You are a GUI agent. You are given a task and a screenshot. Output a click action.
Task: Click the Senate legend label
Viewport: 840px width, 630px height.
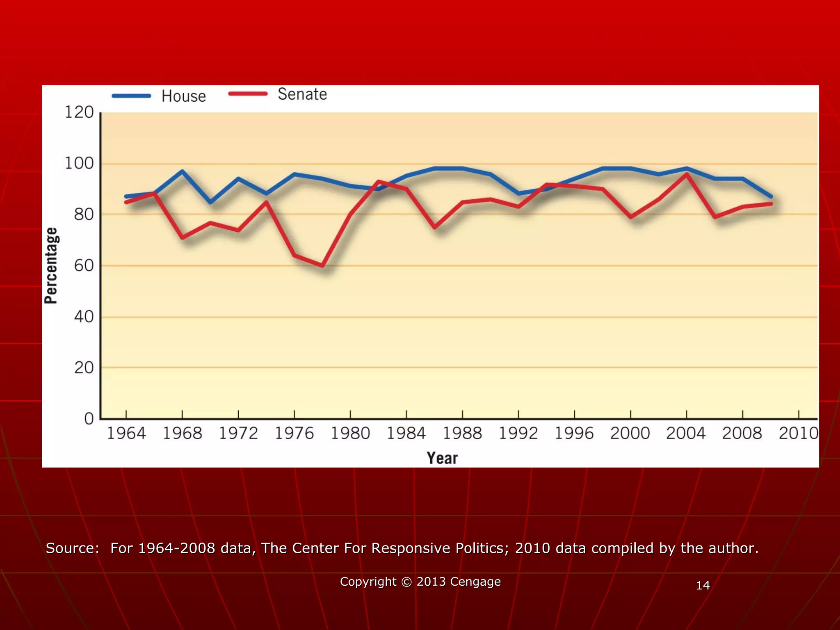point(302,94)
